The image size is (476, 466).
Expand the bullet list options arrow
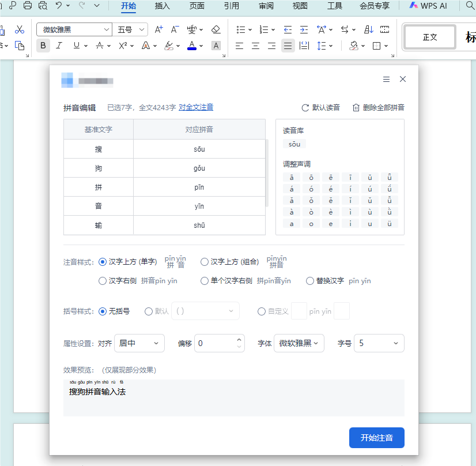coord(250,30)
